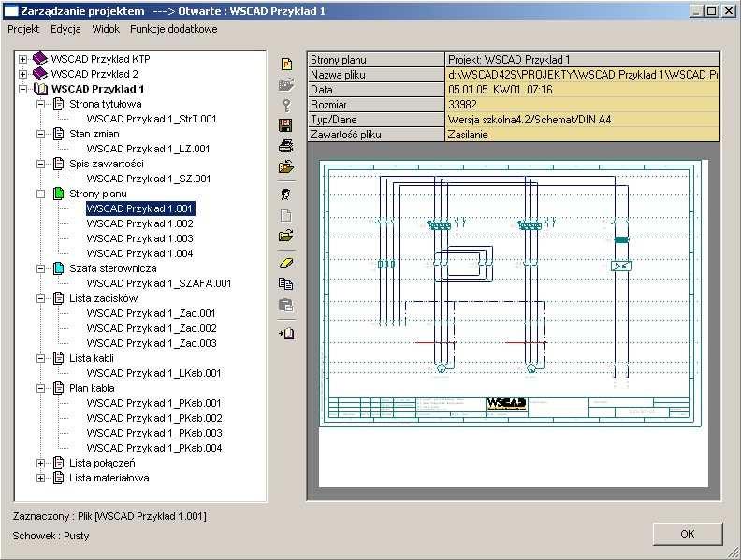
Task: Click the Nazwa pliku path value cell
Action: click(583, 75)
